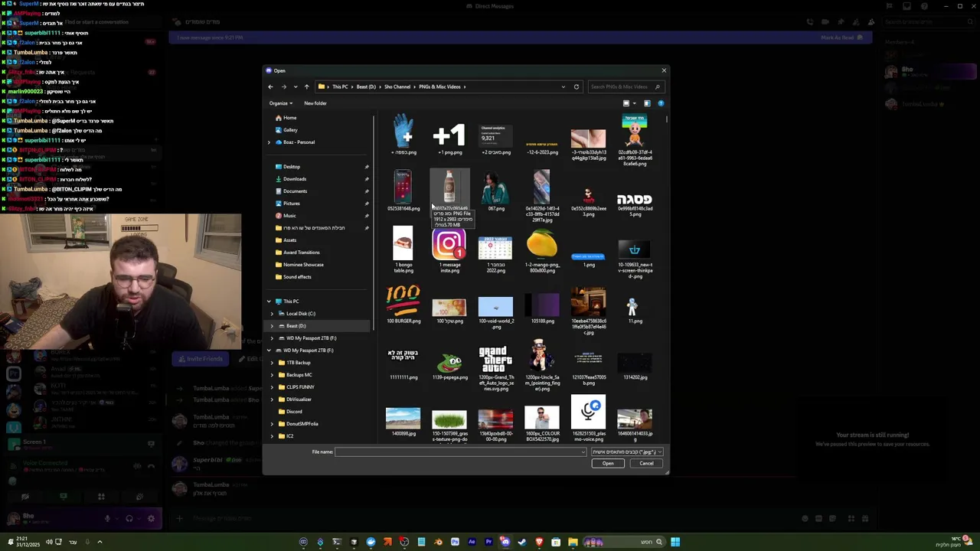The height and width of the screenshot is (551, 980).
Task: Open Blender from the taskbar
Action: point(438,542)
